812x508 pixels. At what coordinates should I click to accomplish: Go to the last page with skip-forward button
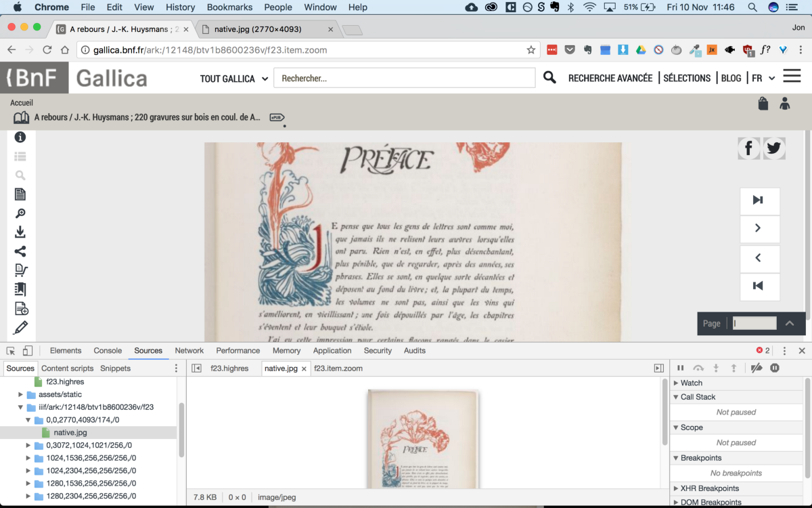(x=759, y=200)
